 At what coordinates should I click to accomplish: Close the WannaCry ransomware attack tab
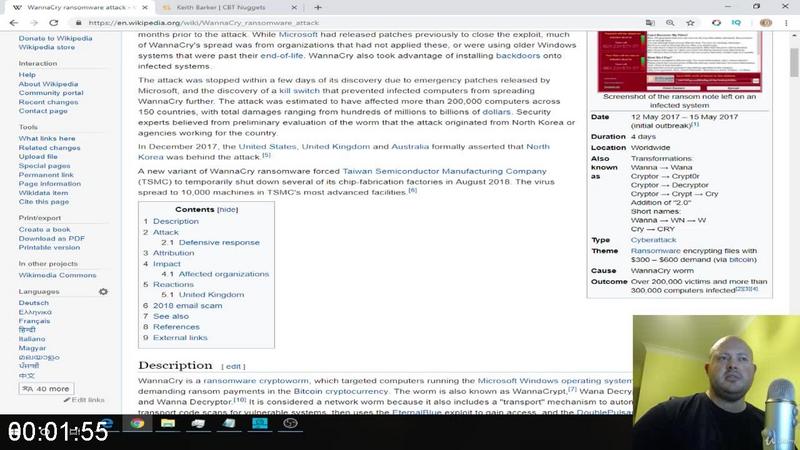[145, 8]
